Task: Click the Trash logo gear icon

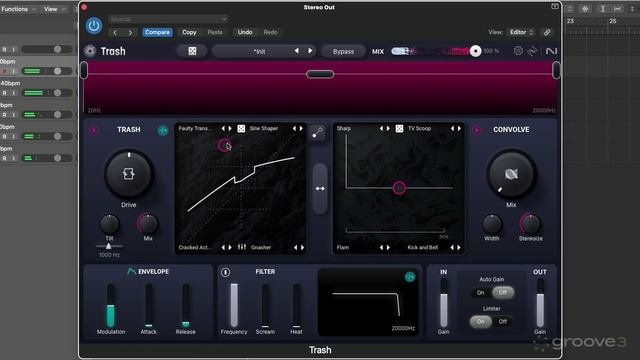Action: click(90, 51)
